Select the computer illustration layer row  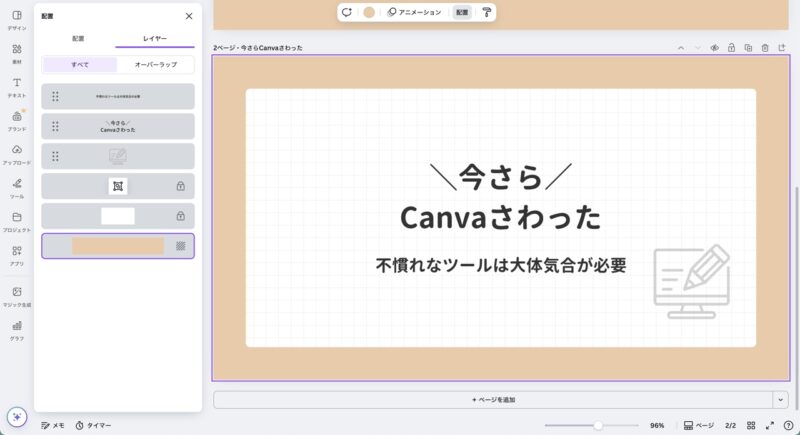(x=118, y=156)
